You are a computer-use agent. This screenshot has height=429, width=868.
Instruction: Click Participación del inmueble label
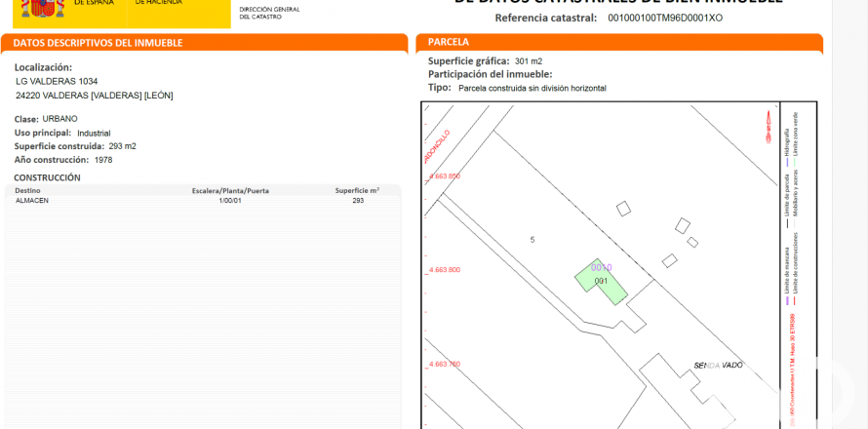pos(491,74)
